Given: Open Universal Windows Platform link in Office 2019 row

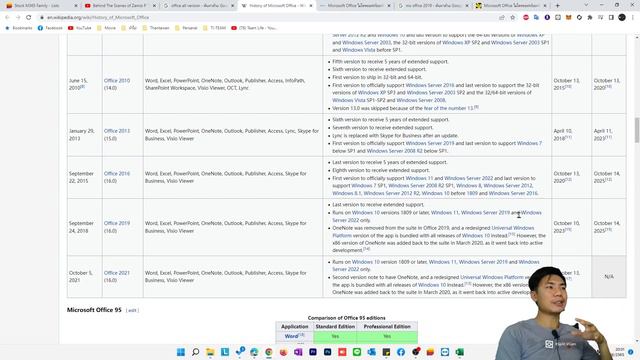Looking at the screenshot, I should click(x=433, y=232).
